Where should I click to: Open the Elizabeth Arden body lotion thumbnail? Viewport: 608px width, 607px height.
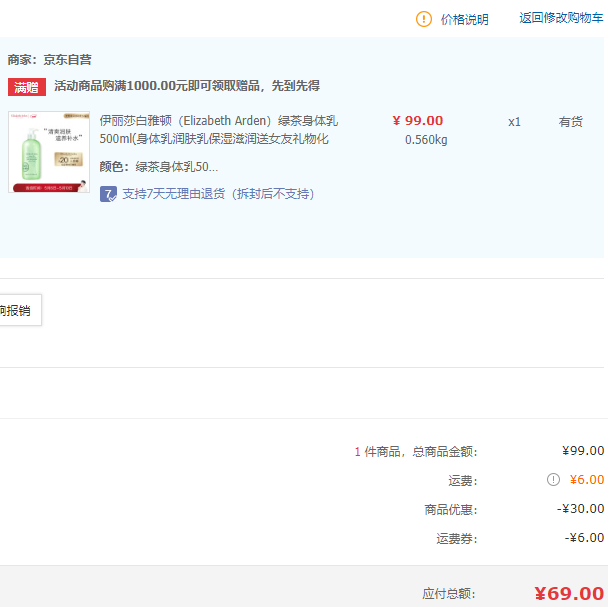pos(49,152)
